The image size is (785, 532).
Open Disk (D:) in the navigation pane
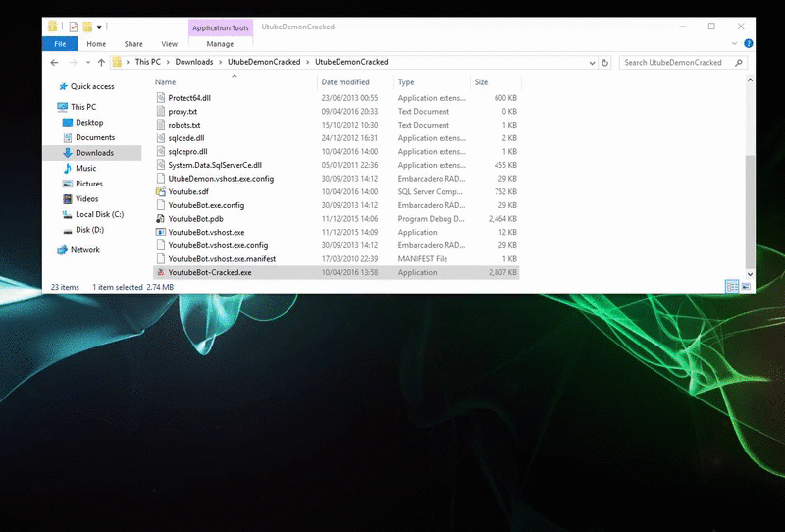click(x=89, y=230)
